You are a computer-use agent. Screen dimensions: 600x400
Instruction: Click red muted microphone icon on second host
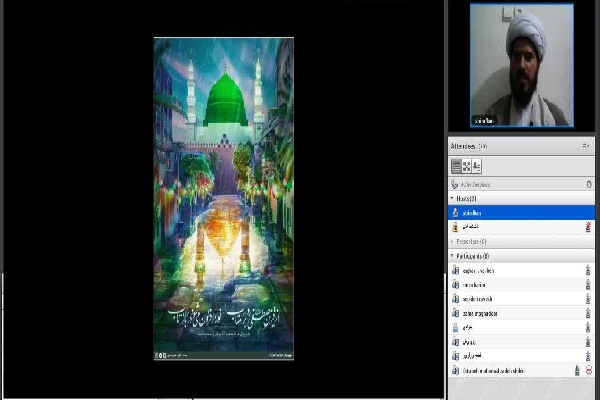(589, 227)
